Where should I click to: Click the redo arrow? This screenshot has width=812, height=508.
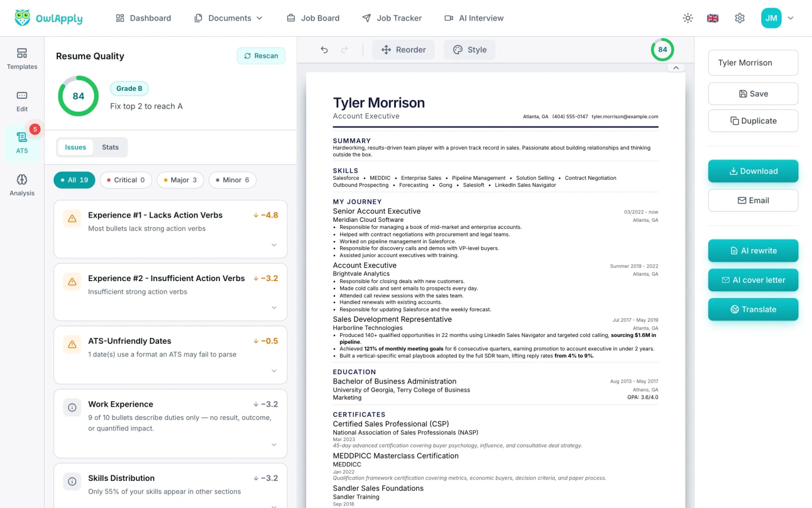tap(345, 50)
